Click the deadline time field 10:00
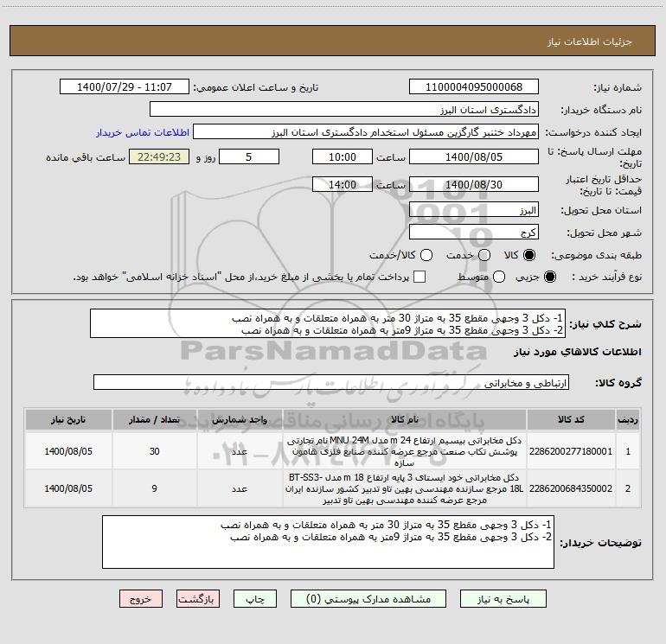The width and height of the screenshot is (666, 644). click(x=343, y=156)
